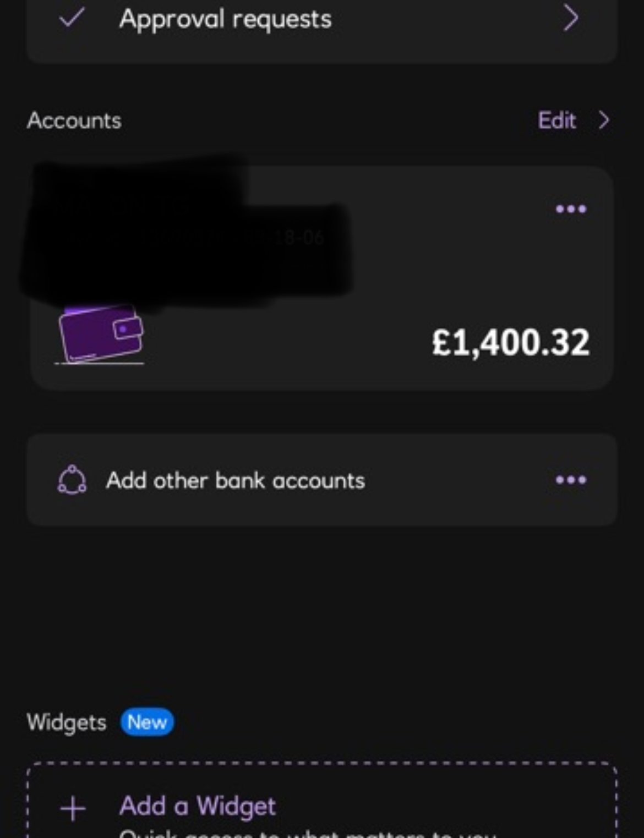Click the linked-circles icon for other banks
The image size is (644, 838).
(72, 480)
